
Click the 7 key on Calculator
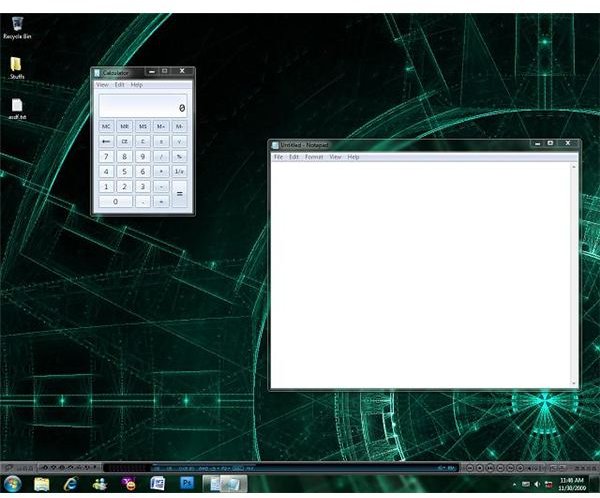106,157
